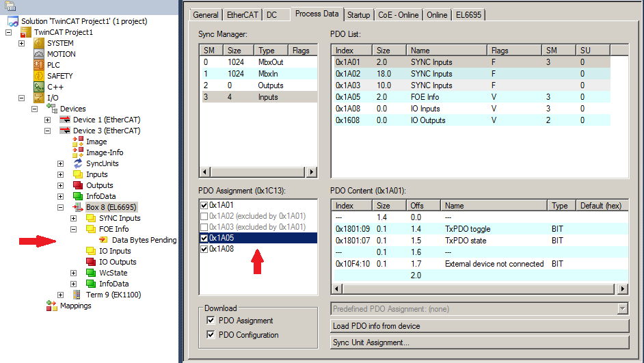The height and width of the screenshot is (363, 644).
Task: Click Sync Manager list scroll left arrow
Action: point(204,172)
